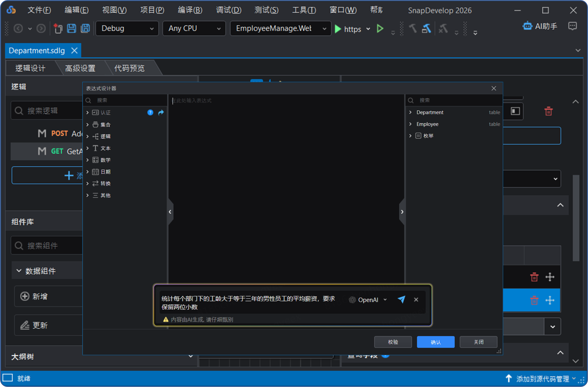588x387 pixels.
Task: Click the red trash icon in highlighted row
Action: (534, 300)
